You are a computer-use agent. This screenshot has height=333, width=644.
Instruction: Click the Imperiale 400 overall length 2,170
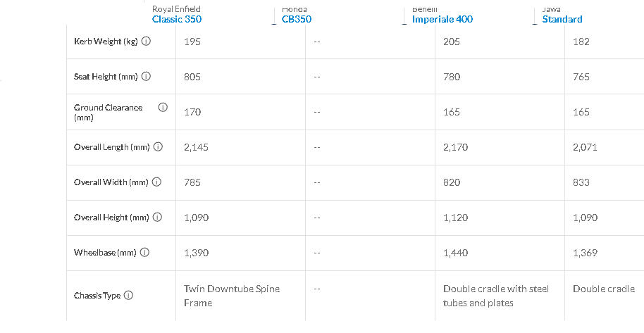455,147
